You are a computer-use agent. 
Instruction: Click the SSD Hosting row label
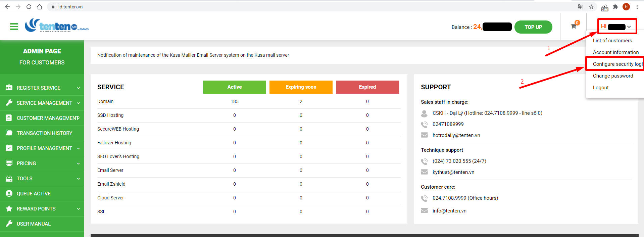coord(110,115)
